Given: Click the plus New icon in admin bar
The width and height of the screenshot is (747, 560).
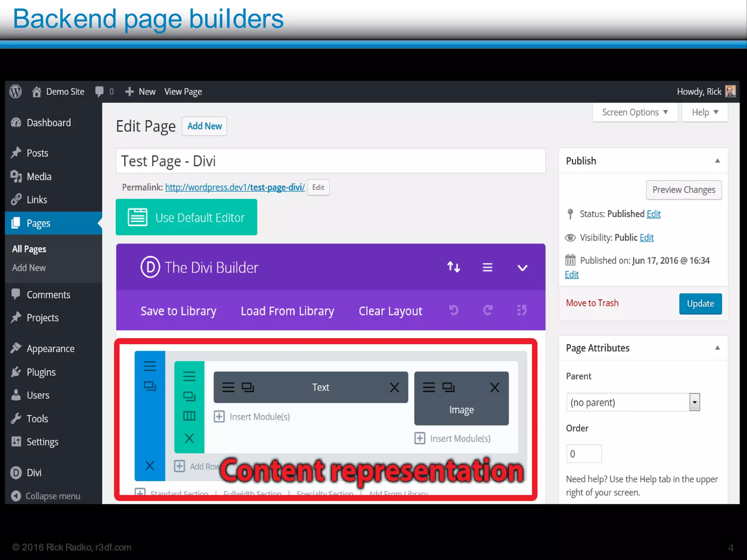Looking at the screenshot, I should click(129, 92).
